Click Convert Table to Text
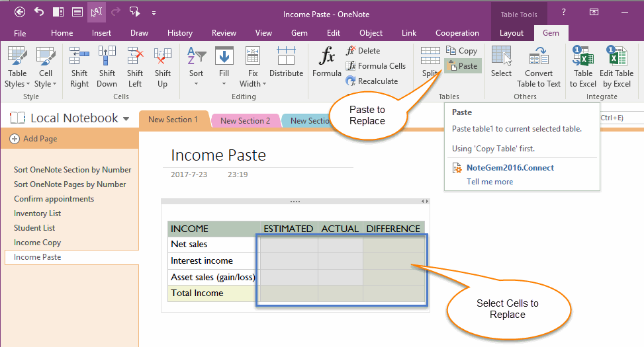Image resolution: width=644 pixels, height=347 pixels. pyautogui.click(x=539, y=67)
